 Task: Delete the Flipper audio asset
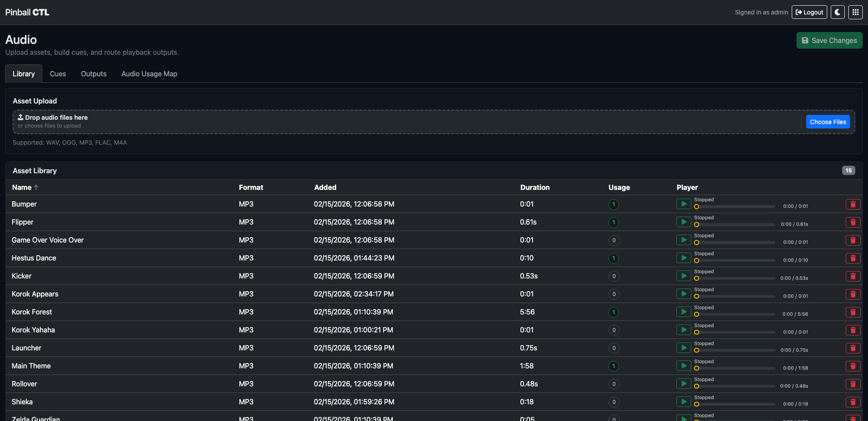pos(853,222)
